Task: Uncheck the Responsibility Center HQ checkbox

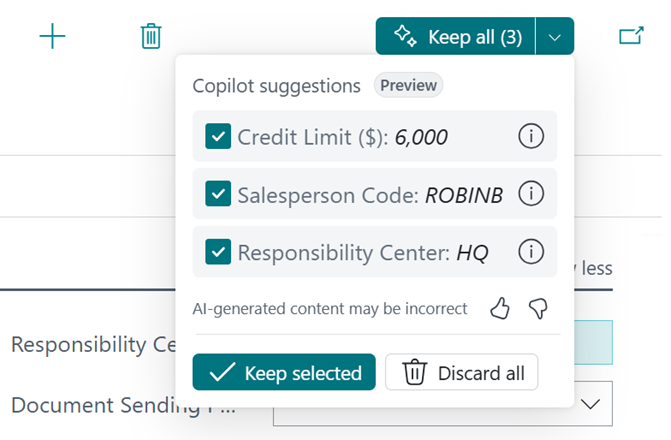Action: pyautogui.click(x=218, y=251)
